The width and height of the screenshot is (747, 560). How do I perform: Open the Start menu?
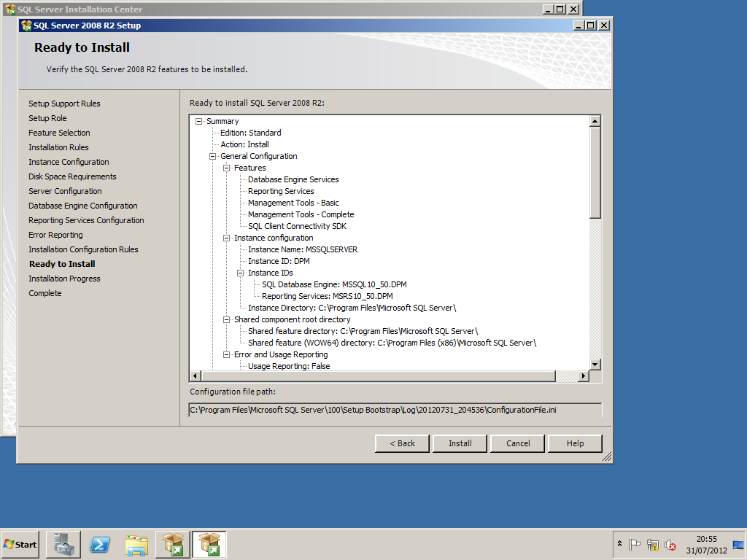(x=20, y=544)
